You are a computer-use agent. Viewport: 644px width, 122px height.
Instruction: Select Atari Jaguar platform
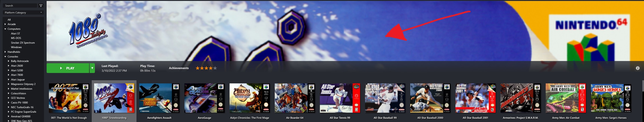coord(18,80)
